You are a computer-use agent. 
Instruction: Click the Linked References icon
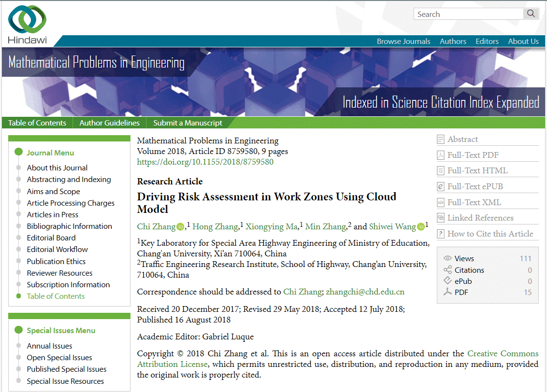click(x=441, y=218)
